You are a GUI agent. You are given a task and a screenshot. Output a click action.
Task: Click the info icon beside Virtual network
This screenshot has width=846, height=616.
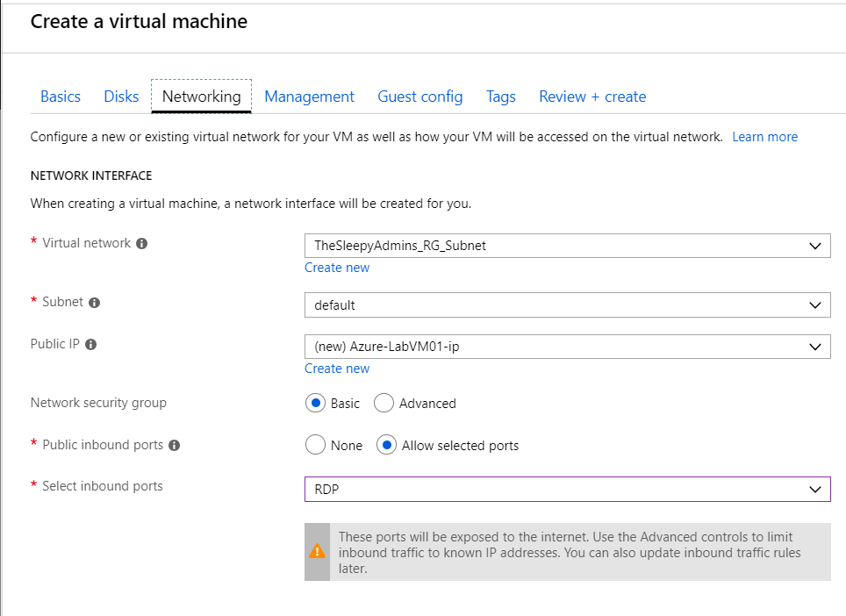point(142,244)
